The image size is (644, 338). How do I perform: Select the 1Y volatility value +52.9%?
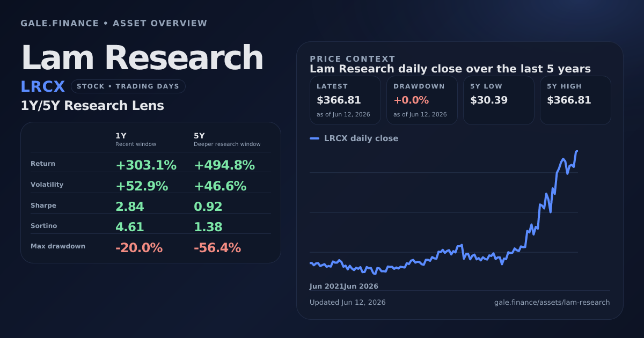point(142,186)
